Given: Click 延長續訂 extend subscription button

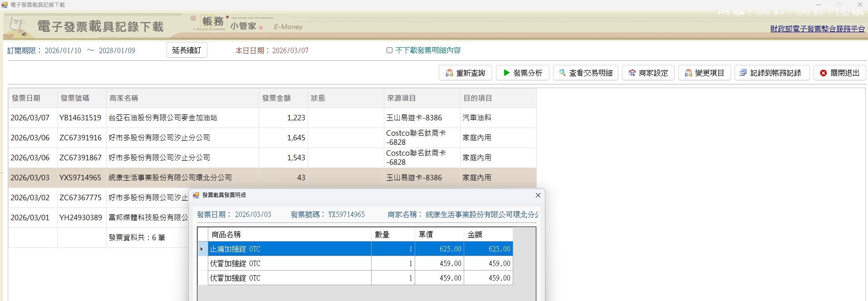Looking at the screenshot, I should pos(186,50).
